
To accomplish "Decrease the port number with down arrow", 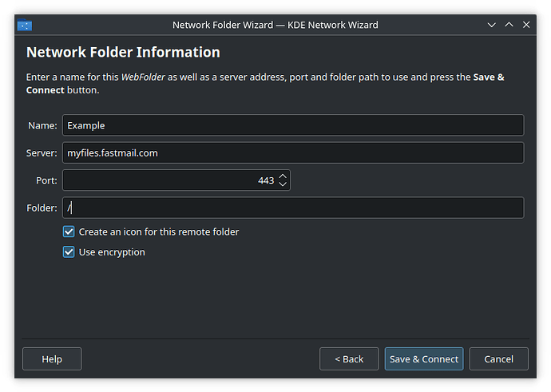I will coord(283,184).
